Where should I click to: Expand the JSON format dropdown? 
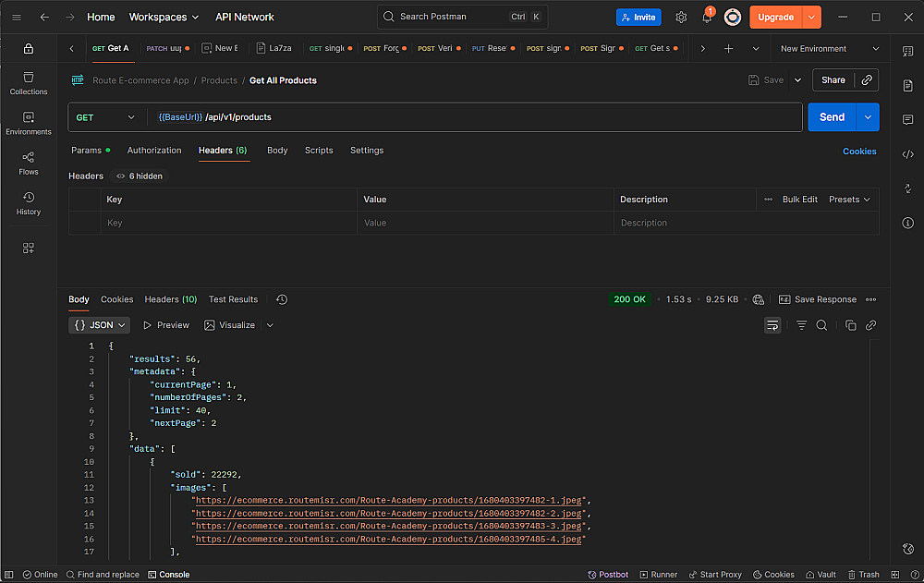(x=100, y=325)
